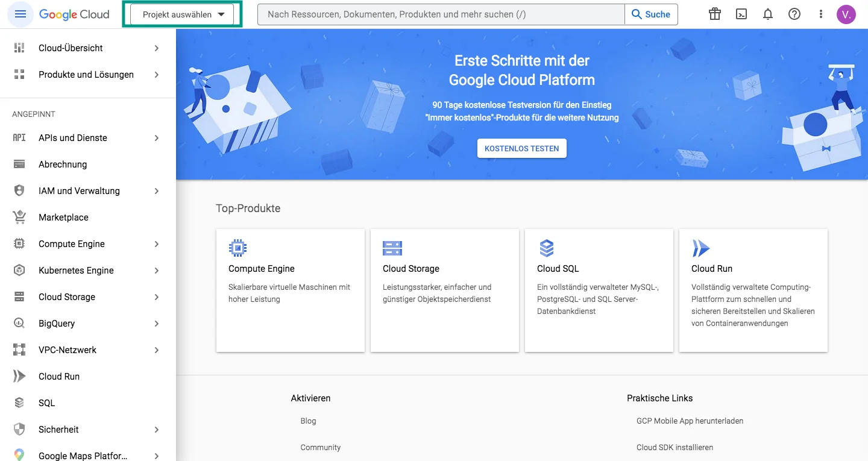Expand the Sicherheit sidebar entry
Viewport: 868px width, 461px height.
156,429
